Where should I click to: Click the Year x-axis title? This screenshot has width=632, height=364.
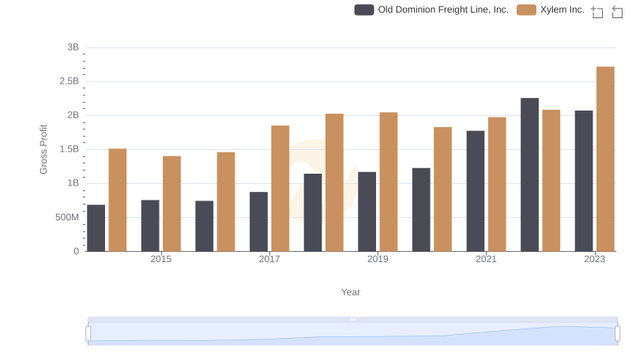tap(351, 292)
